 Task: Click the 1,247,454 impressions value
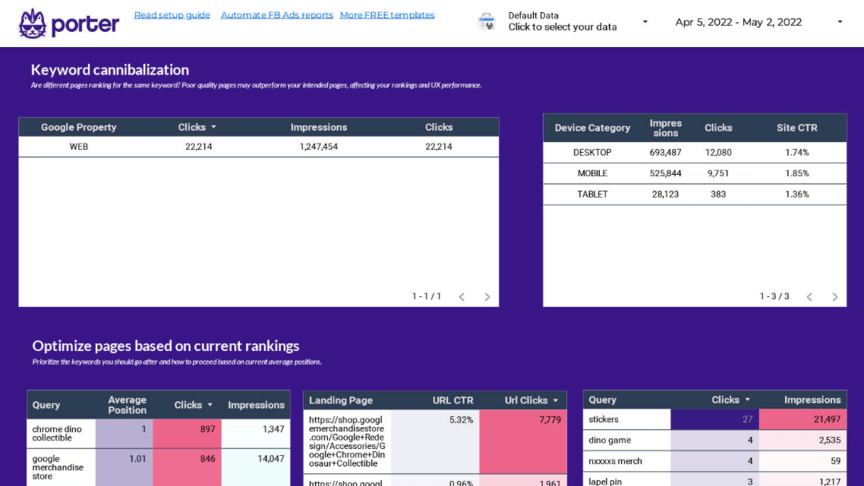click(318, 147)
